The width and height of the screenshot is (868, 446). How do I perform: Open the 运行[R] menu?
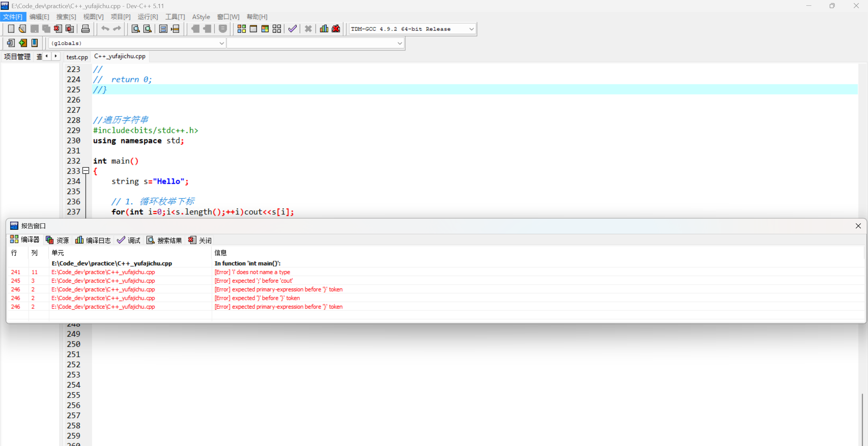click(x=148, y=17)
